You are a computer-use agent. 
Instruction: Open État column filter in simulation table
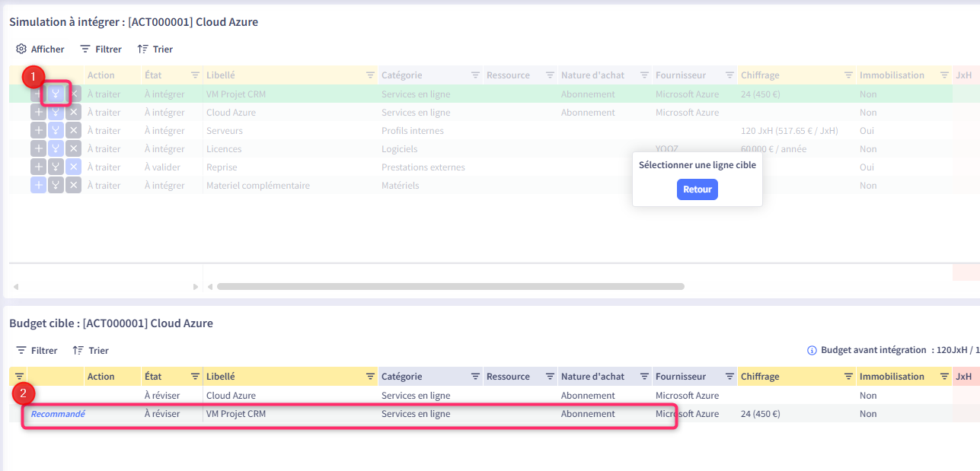click(x=194, y=75)
